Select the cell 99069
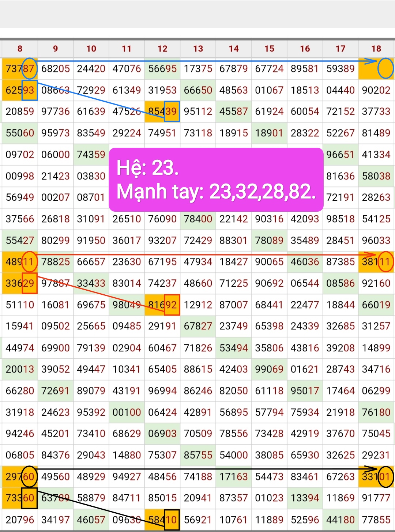395x532 pixels. point(269,369)
